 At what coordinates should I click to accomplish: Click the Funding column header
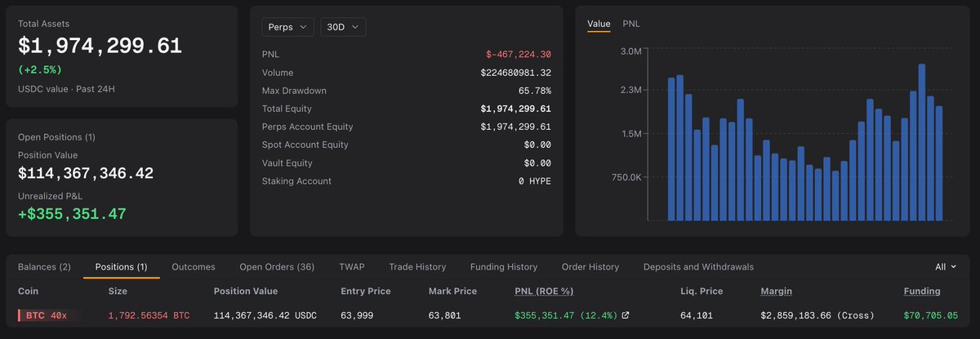click(x=922, y=291)
